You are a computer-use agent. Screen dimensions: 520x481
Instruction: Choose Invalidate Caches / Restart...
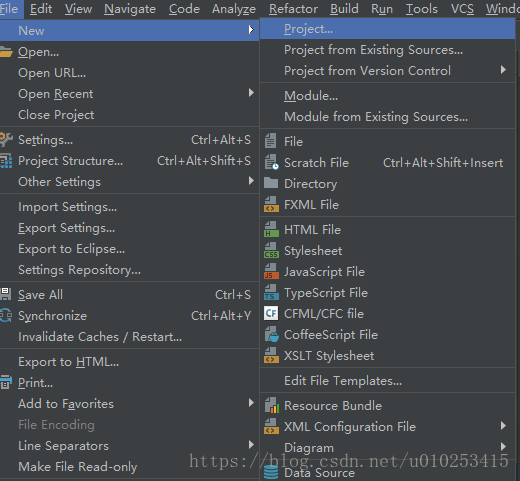coord(129,337)
